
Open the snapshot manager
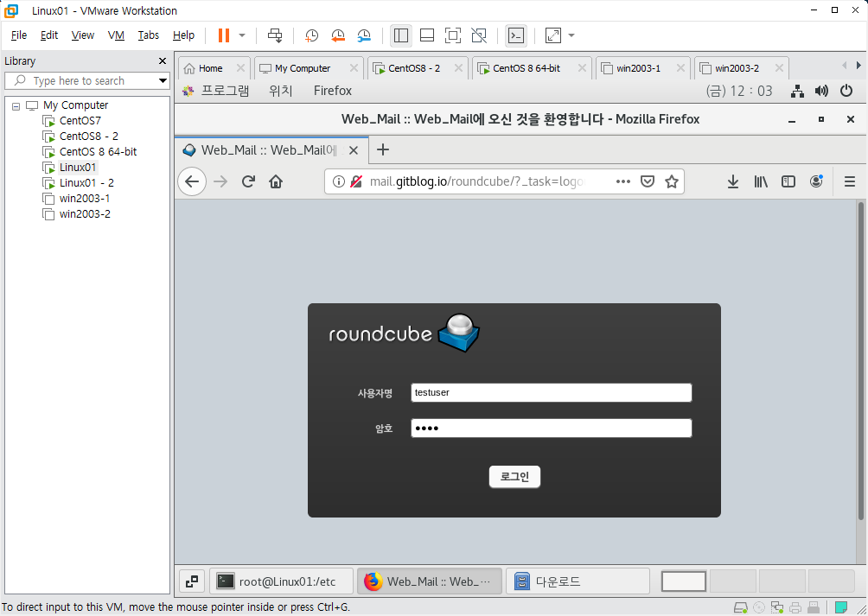click(364, 35)
